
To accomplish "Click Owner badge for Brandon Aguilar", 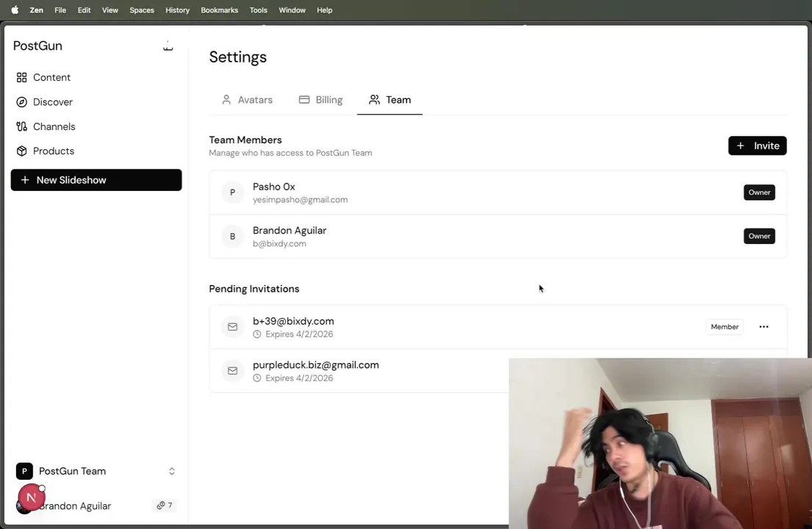I will click(x=759, y=236).
